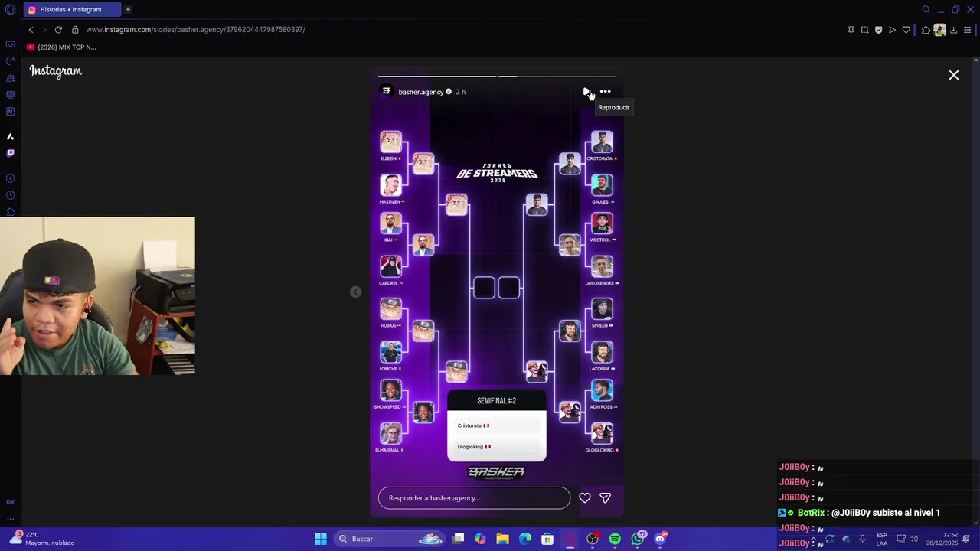Click the browser toolbar send icon

(x=892, y=30)
